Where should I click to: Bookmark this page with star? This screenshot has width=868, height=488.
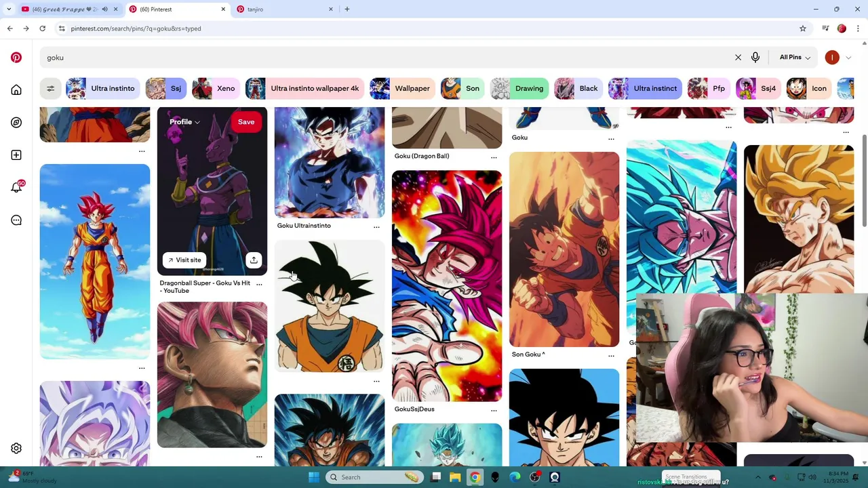803,28
